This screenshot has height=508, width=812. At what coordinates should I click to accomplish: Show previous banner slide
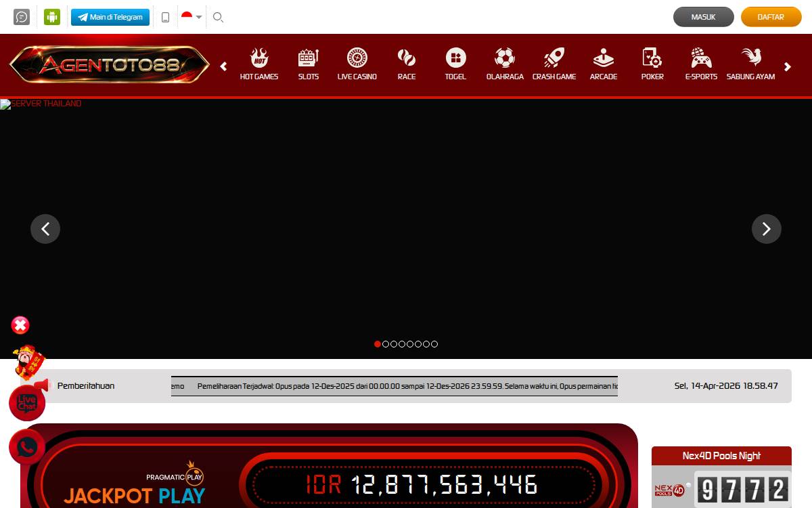[x=45, y=229]
